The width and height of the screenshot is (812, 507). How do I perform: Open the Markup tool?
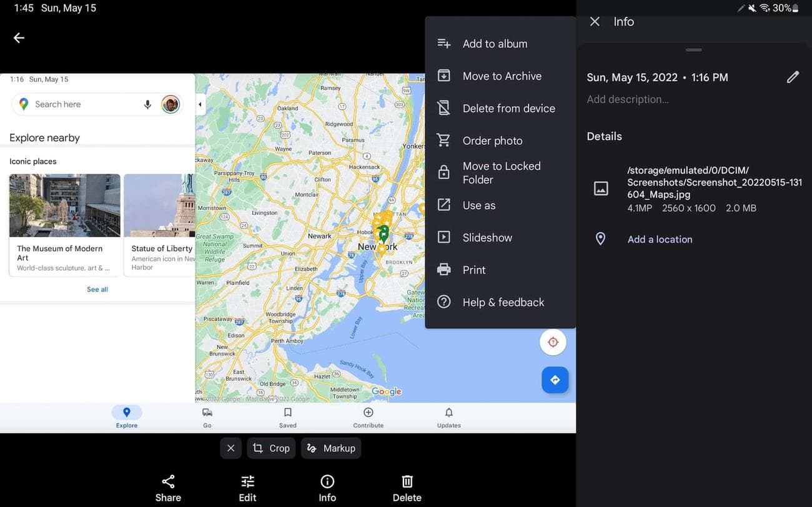pyautogui.click(x=331, y=448)
